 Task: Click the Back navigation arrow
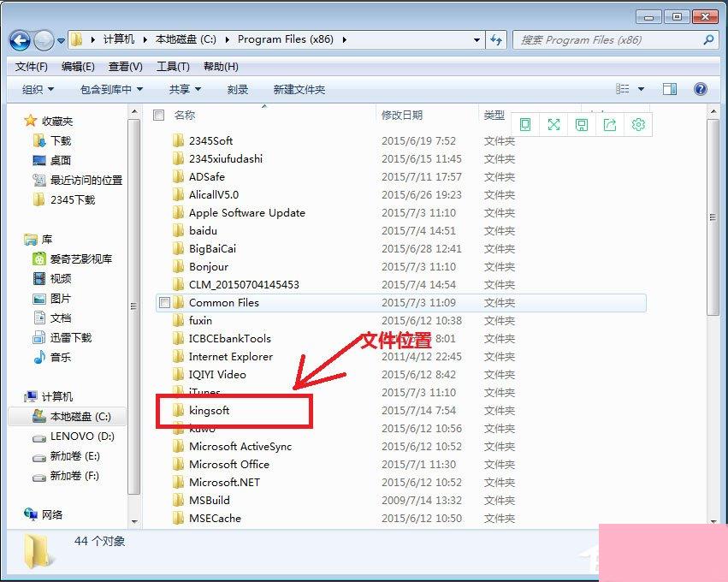(20, 41)
